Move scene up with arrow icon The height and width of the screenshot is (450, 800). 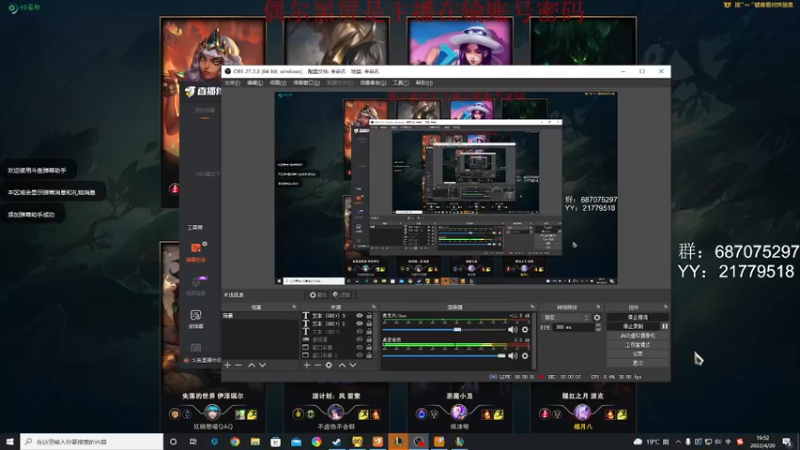tap(252, 365)
